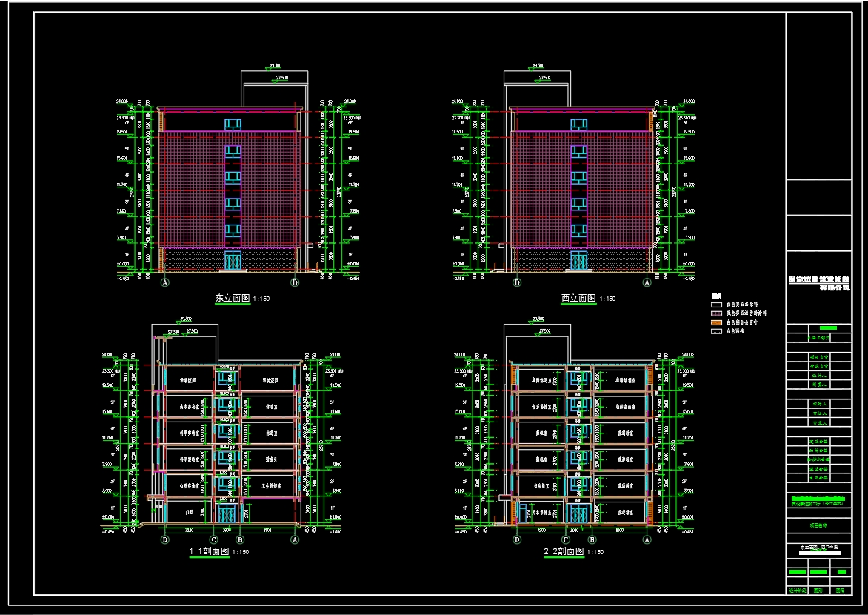Select the 2-2剖面图 drawing title

pyautogui.click(x=564, y=551)
